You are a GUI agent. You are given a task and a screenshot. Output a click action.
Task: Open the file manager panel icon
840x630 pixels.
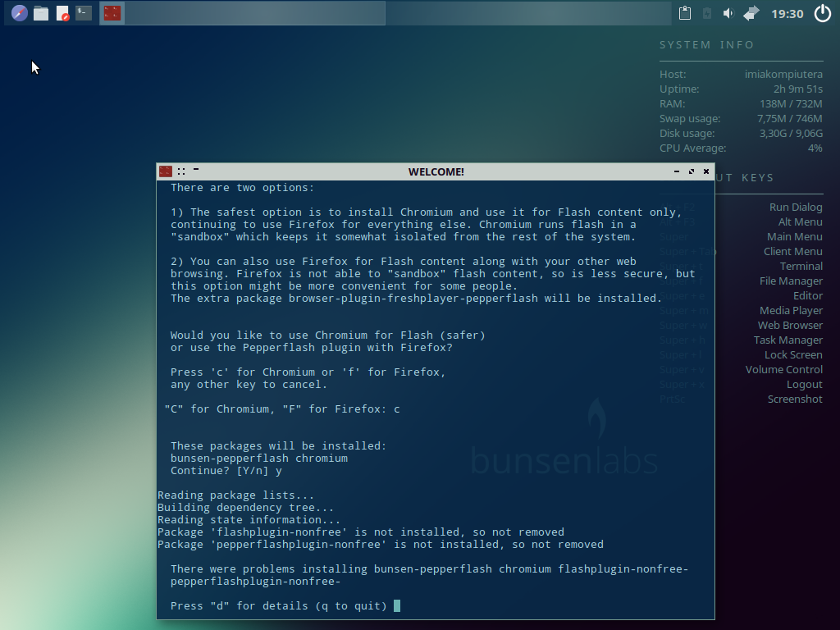[41, 13]
